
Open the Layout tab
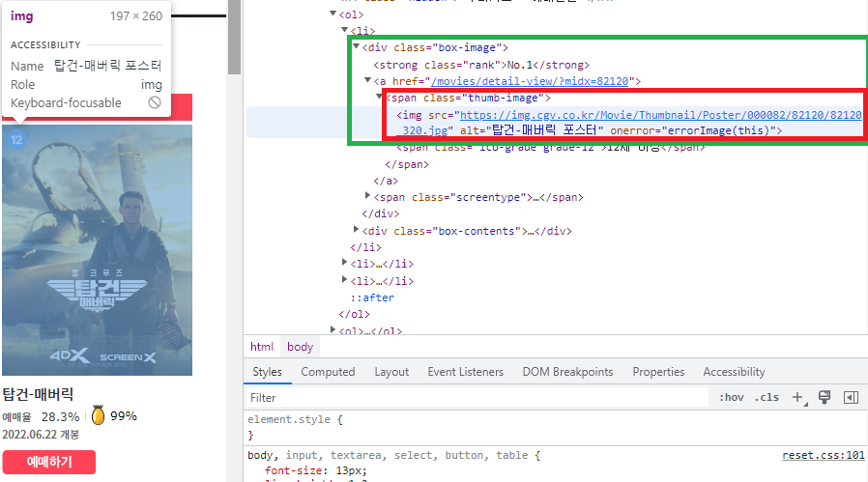coord(391,372)
